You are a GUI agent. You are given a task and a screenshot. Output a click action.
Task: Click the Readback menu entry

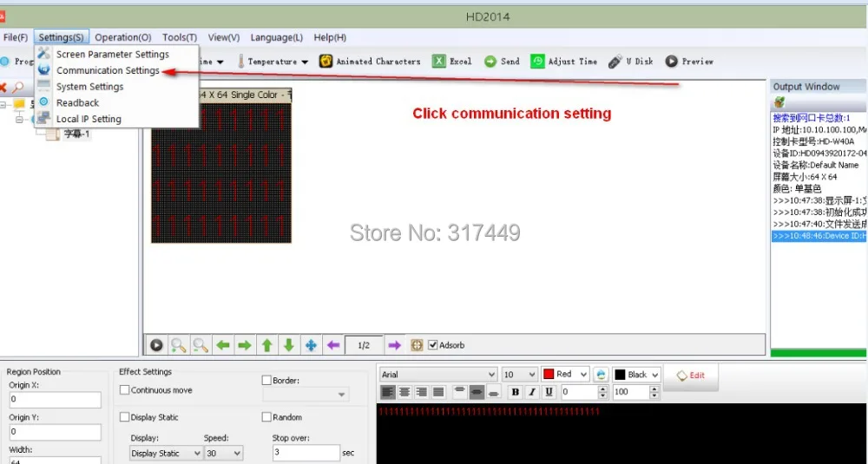coord(77,102)
